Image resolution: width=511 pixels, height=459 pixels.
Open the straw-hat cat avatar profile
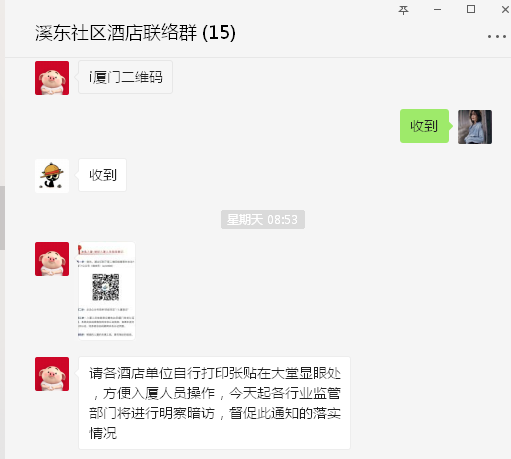tap(52, 176)
